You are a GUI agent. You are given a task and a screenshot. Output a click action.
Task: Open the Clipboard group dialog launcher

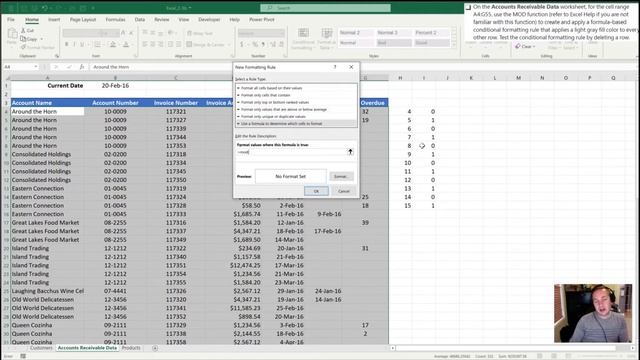[x=57, y=56]
